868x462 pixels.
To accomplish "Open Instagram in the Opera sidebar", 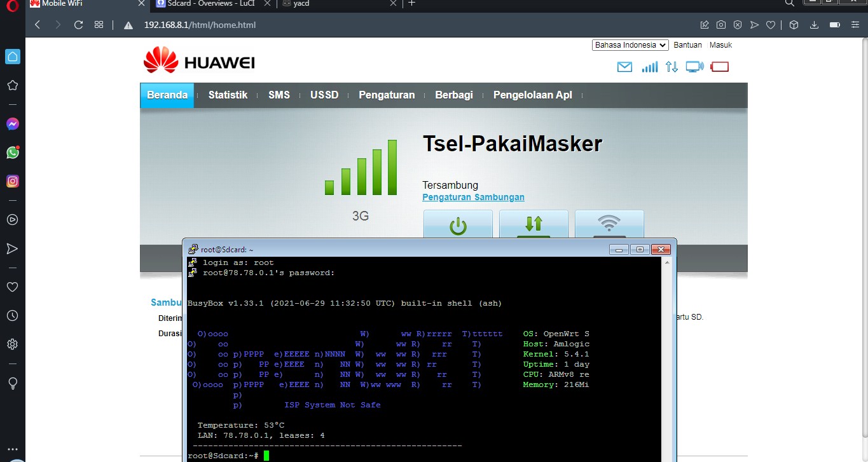I will [12, 181].
